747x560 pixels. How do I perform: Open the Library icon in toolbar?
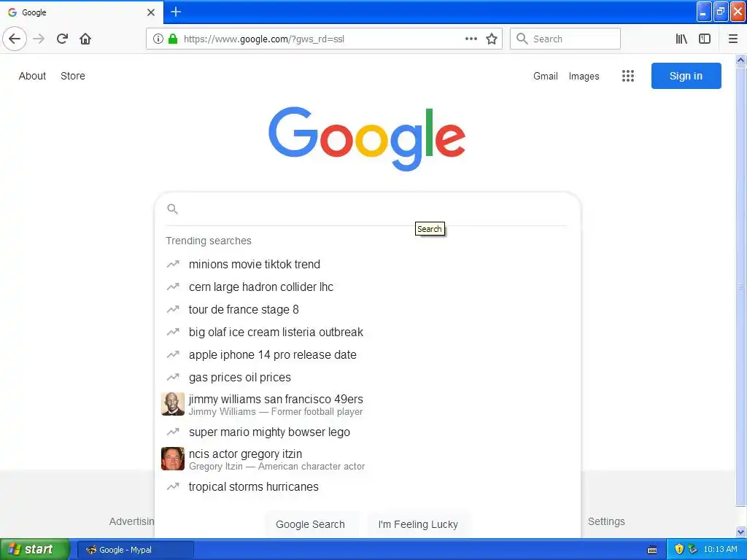tap(681, 39)
